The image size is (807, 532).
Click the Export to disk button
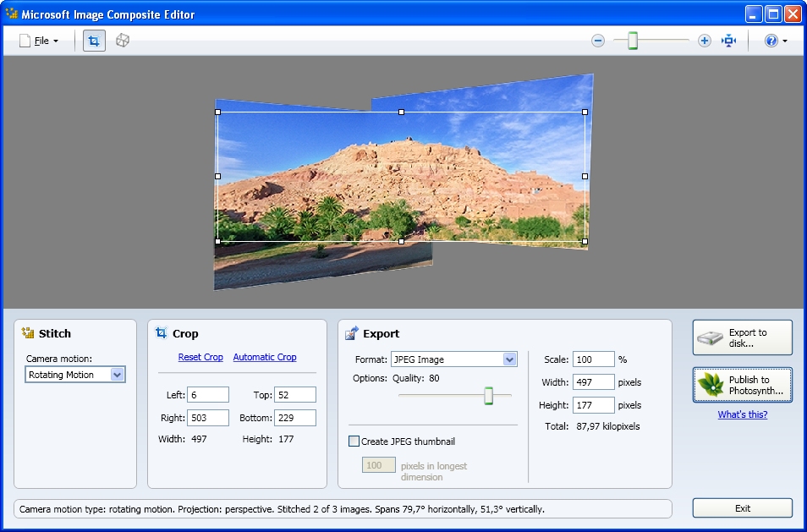pos(742,337)
